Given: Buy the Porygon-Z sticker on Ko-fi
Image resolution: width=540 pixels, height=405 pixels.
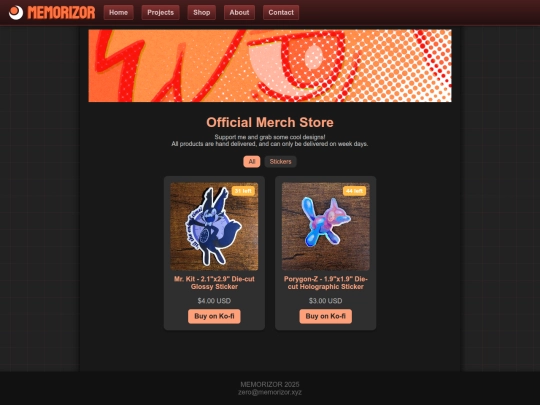Looking at the screenshot, I should (325, 316).
